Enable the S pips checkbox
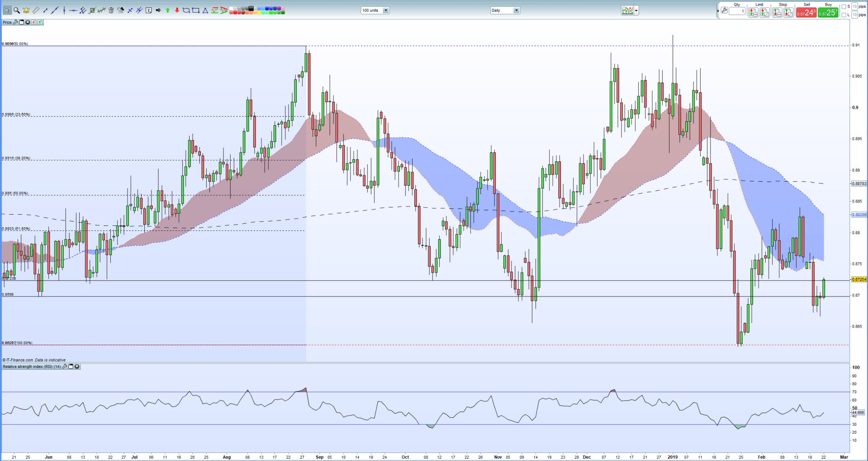The height and width of the screenshot is (461, 868). (x=844, y=7)
